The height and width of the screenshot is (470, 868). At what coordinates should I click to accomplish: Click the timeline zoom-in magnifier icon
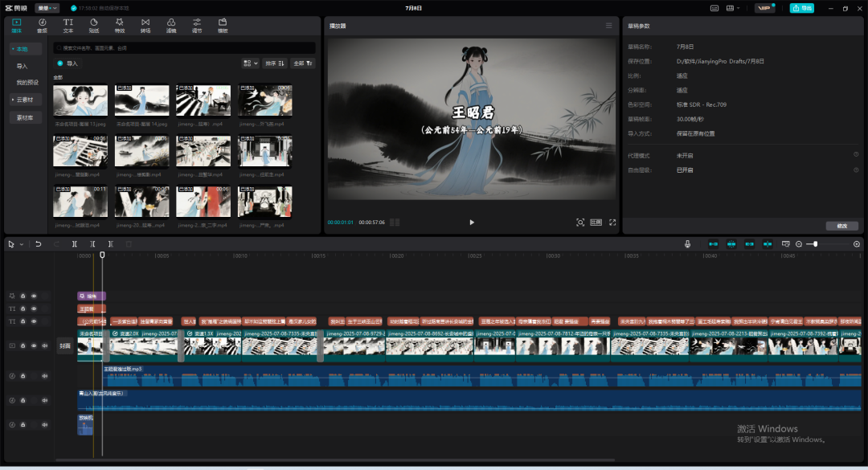pyautogui.click(x=856, y=243)
